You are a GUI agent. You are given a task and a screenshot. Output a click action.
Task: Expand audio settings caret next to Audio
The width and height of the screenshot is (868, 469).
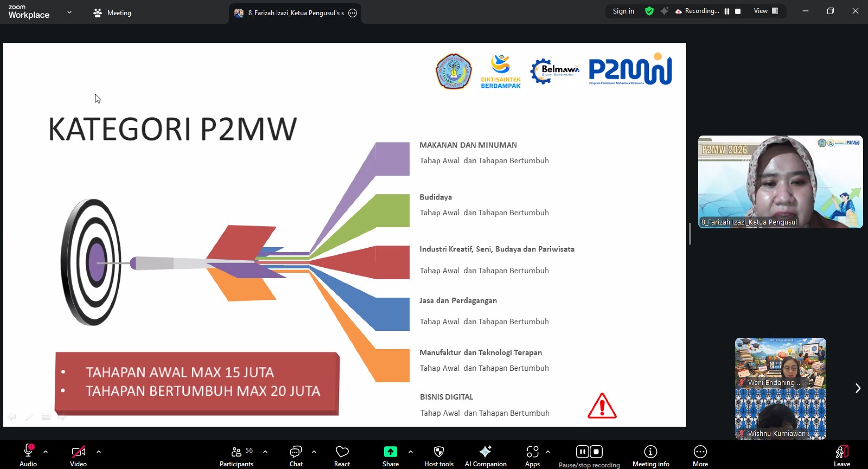coord(46,451)
